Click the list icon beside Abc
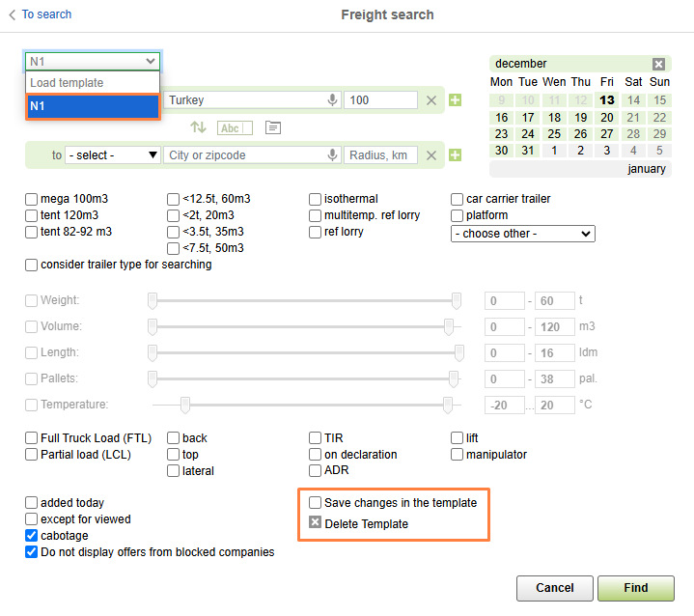This screenshot has width=694, height=616. 273,127
